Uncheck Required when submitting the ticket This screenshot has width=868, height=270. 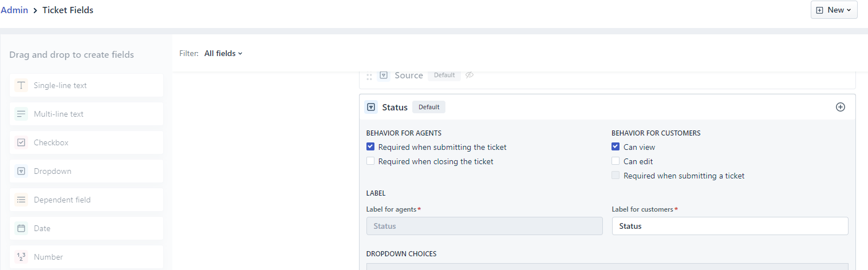click(370, 146)
